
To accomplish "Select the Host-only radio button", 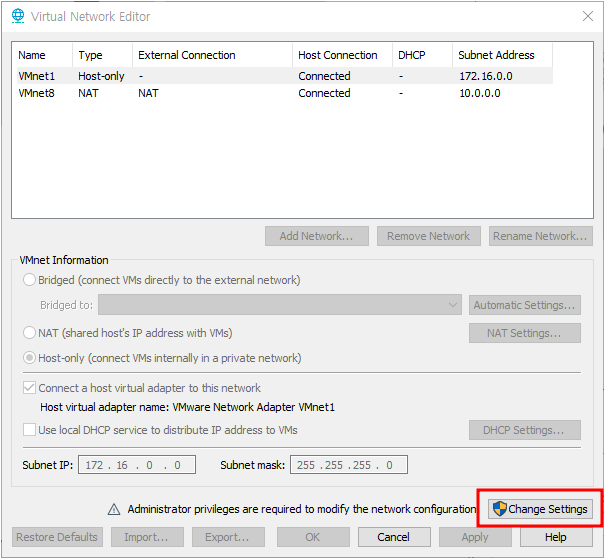I will click(x=29, y=358).
